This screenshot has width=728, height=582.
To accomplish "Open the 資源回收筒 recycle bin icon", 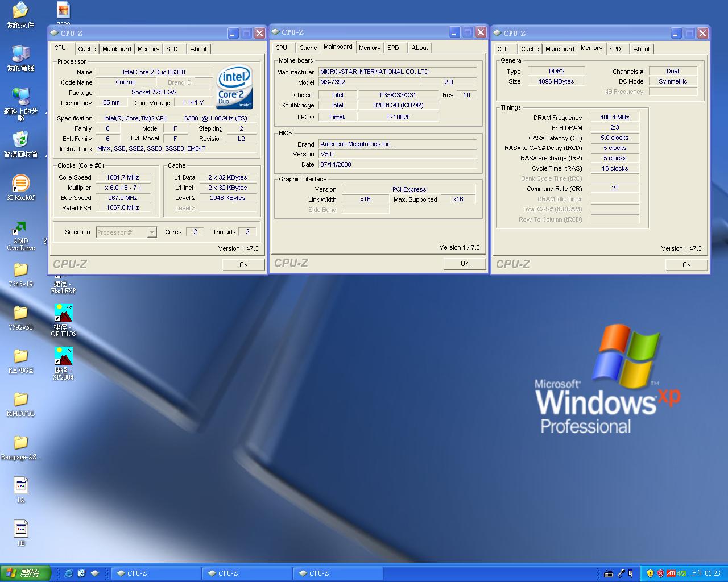I will coord(20,144).
